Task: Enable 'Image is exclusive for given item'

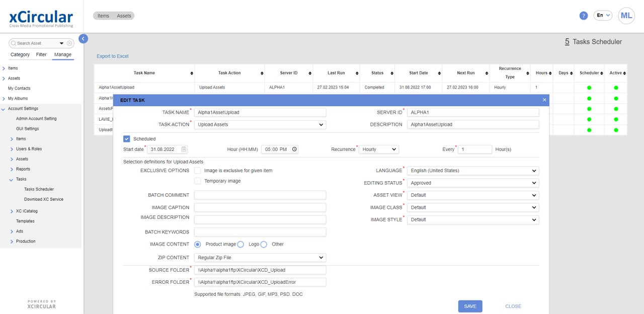Action: click(x=198, y=171)
